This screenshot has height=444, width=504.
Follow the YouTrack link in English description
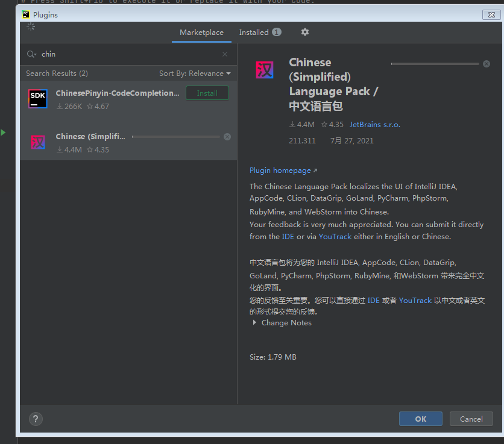(335, 237)
